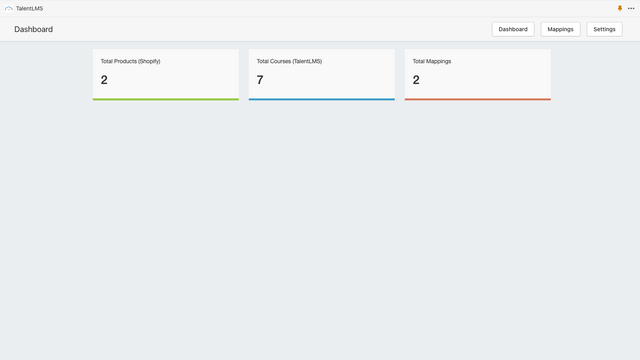Open the three-dots more menu
This screenshot has width=640, height=360.
pyautogui.click(x=631, y=8)
